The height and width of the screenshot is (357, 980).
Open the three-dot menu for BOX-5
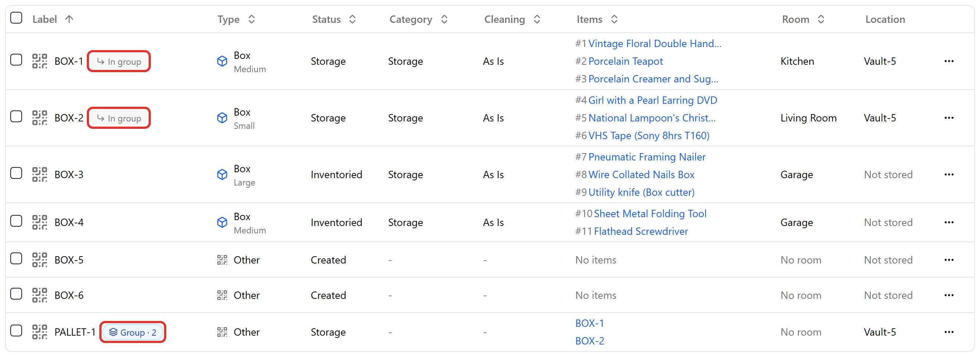coord(949,259)
